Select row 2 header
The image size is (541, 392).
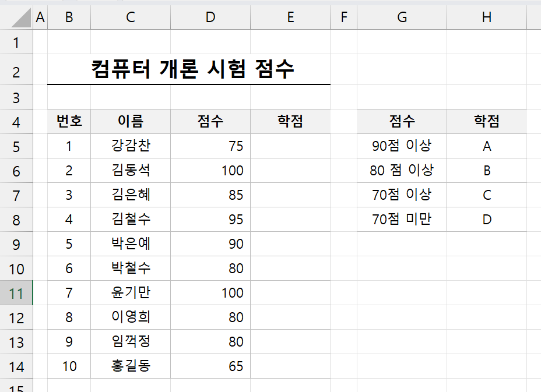pyautogui.click(x=16, y=70)
